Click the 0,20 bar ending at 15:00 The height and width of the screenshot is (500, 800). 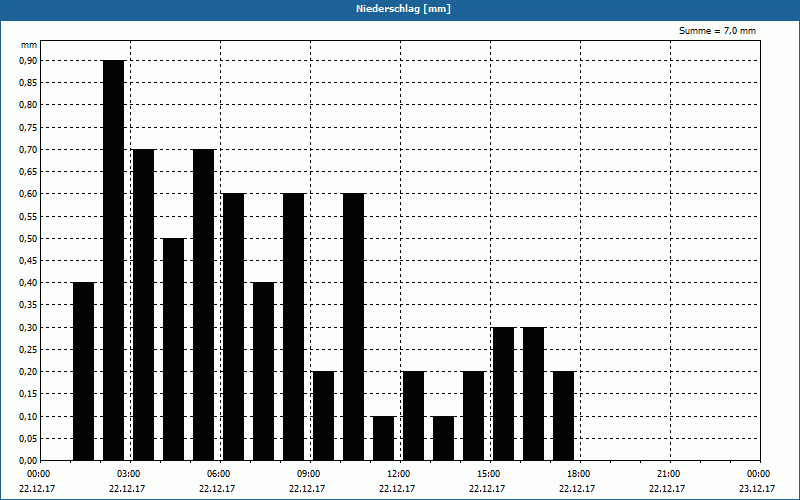click(473, 416)
